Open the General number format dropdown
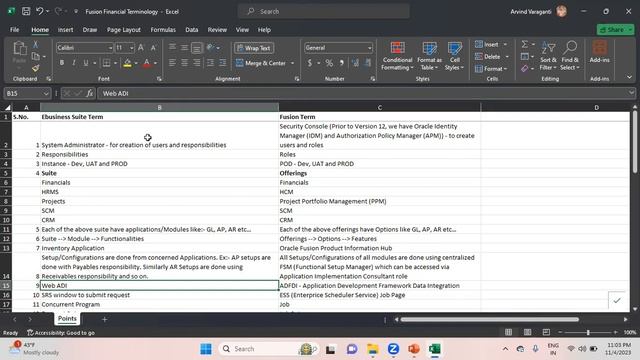Screen dimensions: 640x360 (369, 48)
